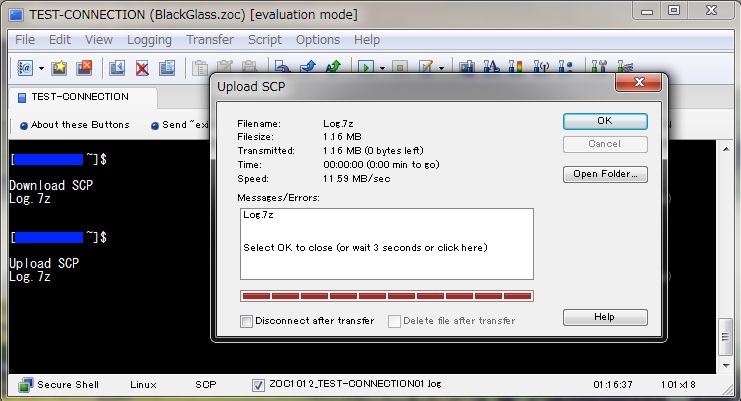
Task: Click the green download arrow toolbar icon
Action: coord(333,66)
